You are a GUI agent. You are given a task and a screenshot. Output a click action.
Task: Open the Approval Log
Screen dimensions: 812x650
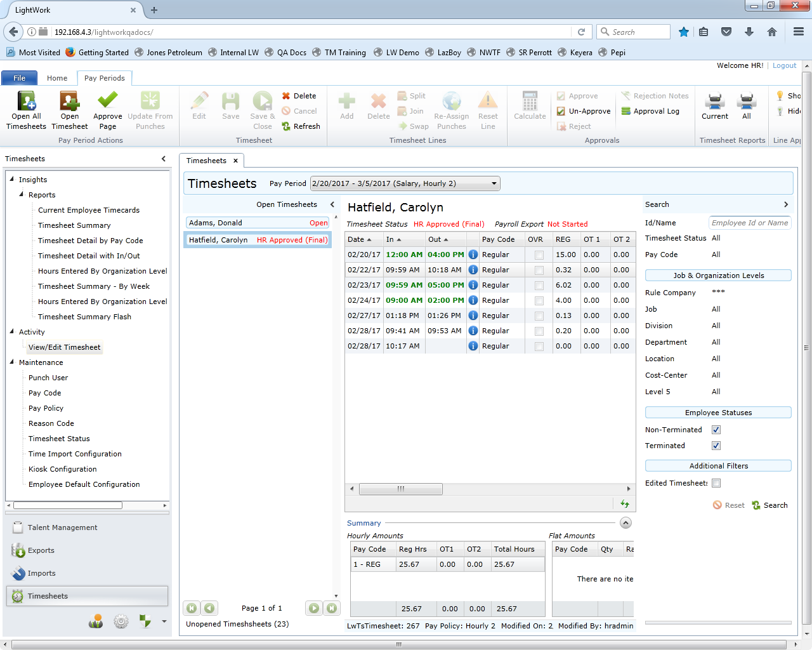[x=655, y=111]
